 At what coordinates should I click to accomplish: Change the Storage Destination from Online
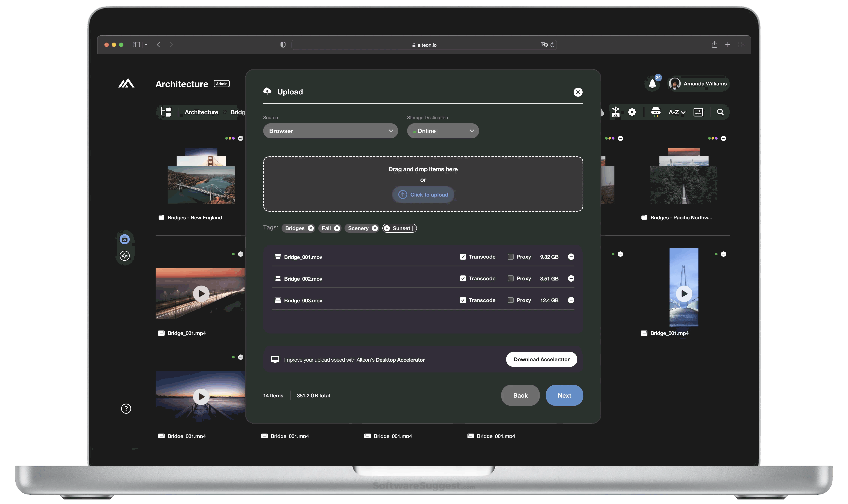443,131
